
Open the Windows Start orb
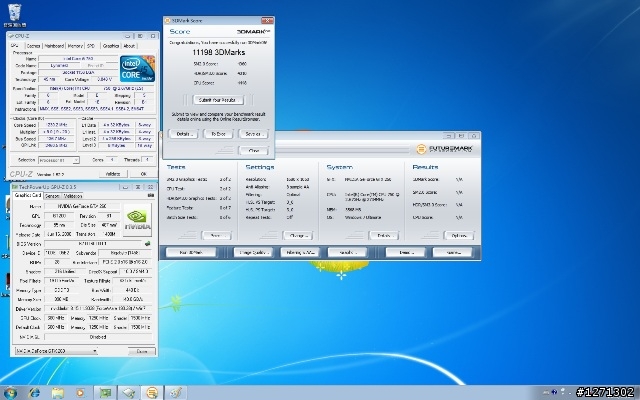coord(10,393)
